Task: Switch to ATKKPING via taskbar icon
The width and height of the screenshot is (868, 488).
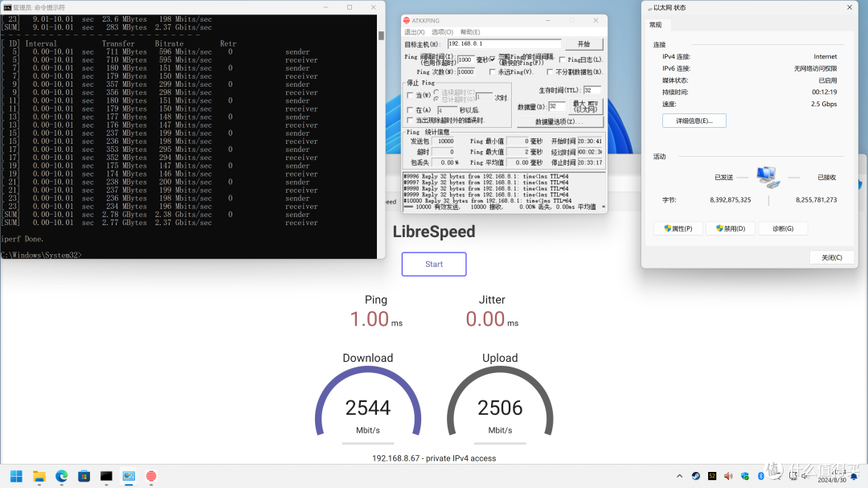Action: (151, 477)
